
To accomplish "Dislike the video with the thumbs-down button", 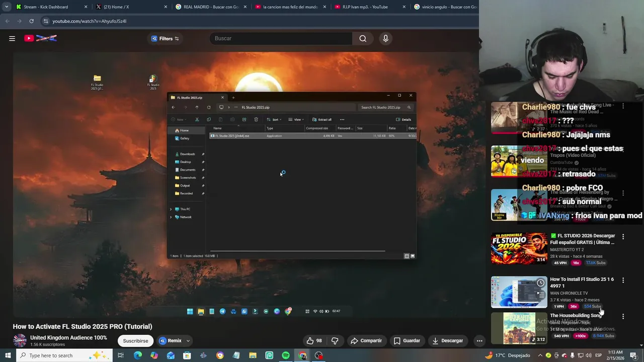I will pos(335,341).
